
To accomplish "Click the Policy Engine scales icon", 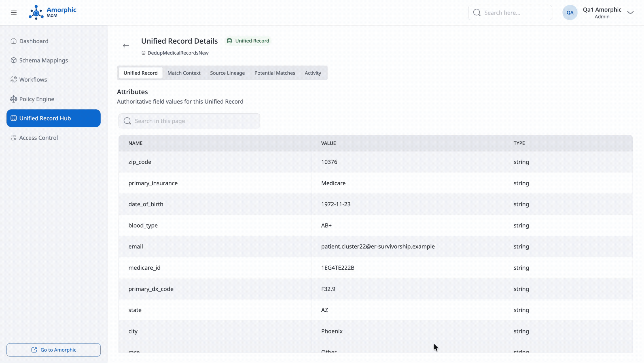I will (x=13, y=99).
